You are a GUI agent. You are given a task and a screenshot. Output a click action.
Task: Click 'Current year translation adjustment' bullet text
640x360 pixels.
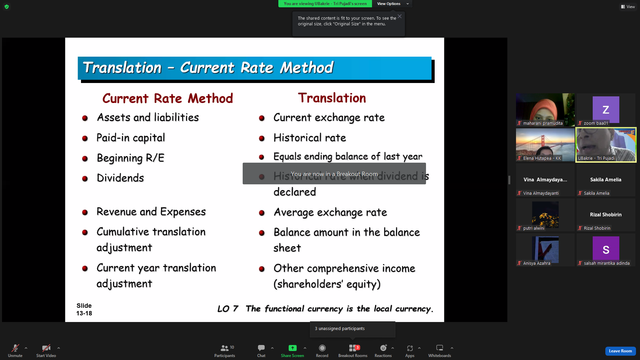[156, 276]
